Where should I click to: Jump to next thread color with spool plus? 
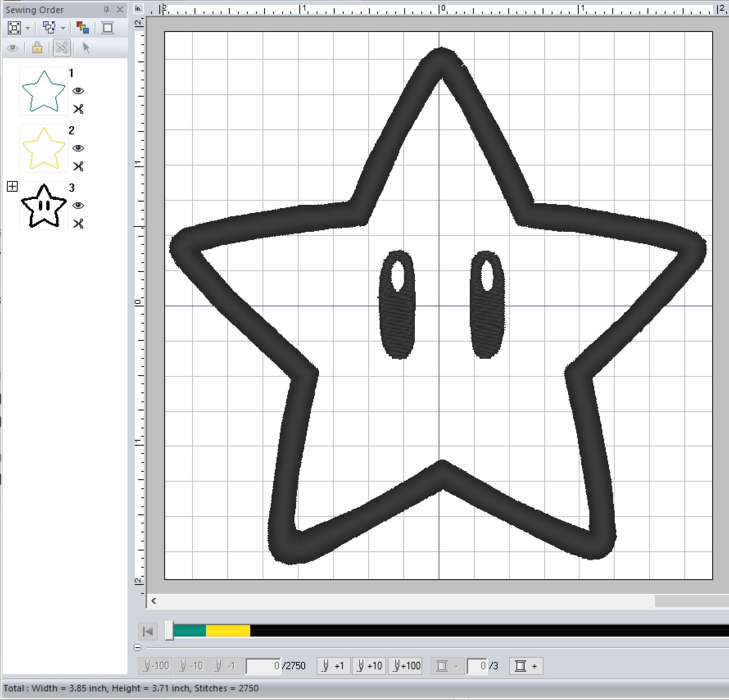click(x=526, y=666)
